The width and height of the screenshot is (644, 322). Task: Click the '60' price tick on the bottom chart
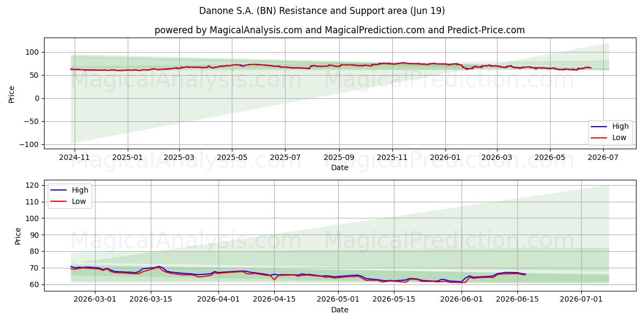[35, 284]
